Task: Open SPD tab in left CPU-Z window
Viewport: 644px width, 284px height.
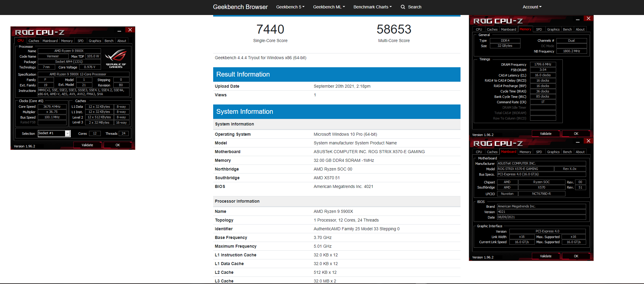Action: pyautogui.click(x=81, y=41)
